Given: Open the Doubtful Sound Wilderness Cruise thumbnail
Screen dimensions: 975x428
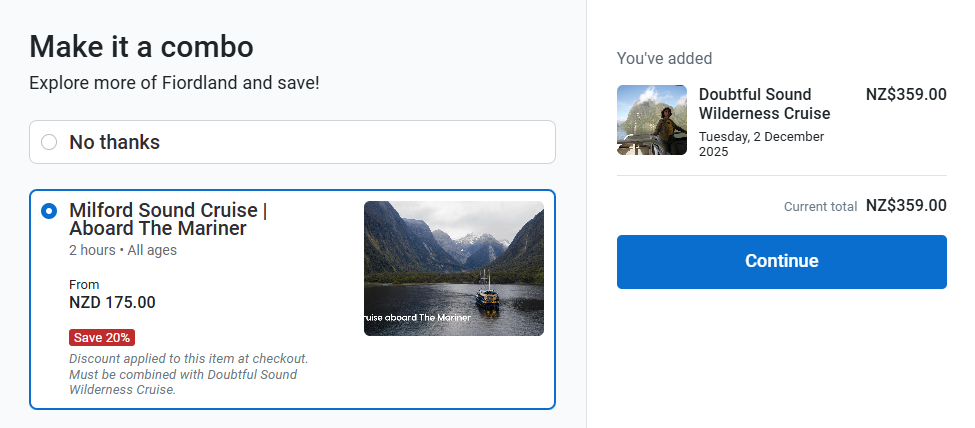Looking at the screenshot, I should (x=651, y=120).
